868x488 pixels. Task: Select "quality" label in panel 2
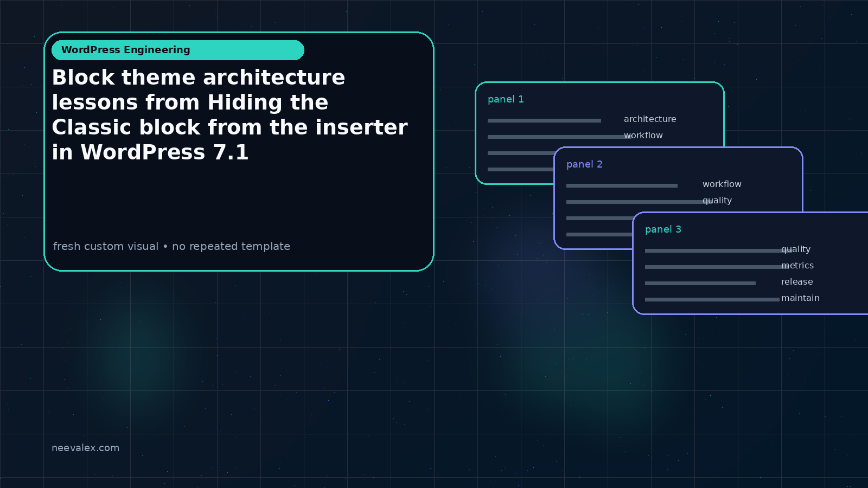(x=717, y=201)
